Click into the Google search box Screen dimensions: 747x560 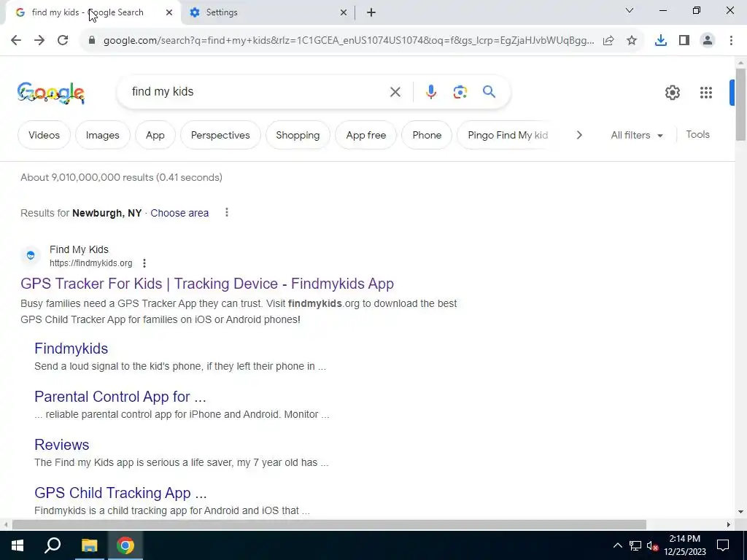click(x=258, y=92)
